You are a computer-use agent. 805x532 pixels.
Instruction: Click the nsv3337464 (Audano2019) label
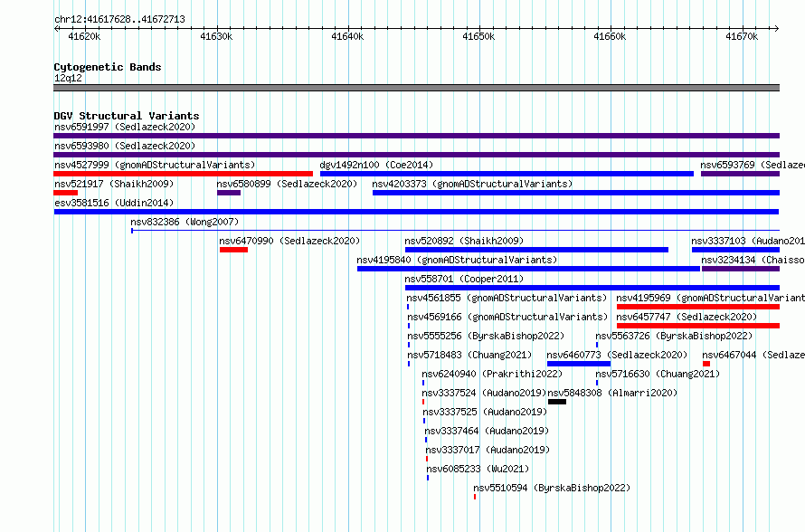pos(487,431)
